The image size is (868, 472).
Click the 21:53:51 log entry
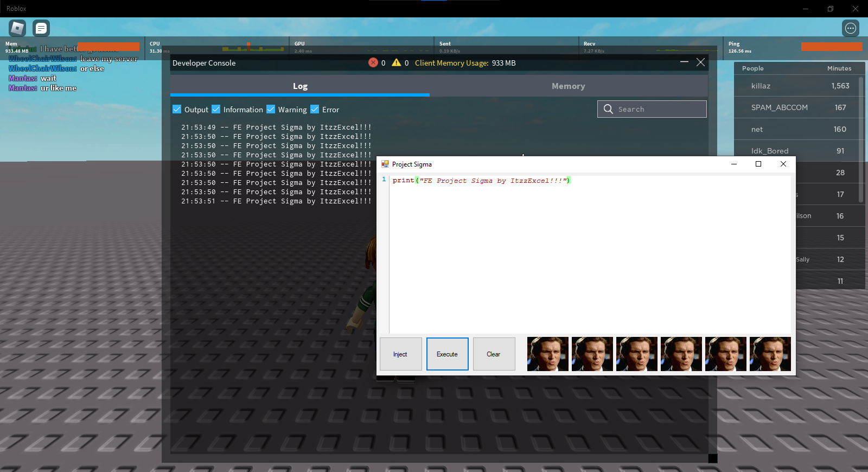coord(276,201)
